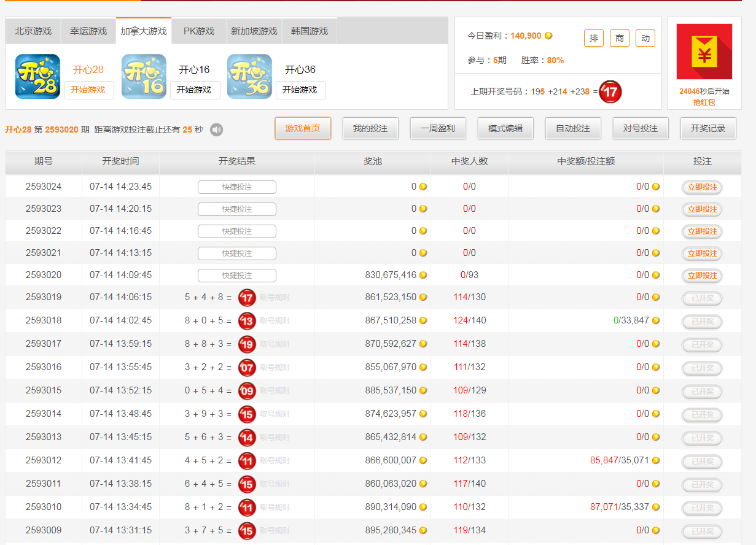The height and width of the screenshot is (545, 756).
Task: Click the gold coin beside 今日盈利 140,900
Action: click(x=548, y=36)
